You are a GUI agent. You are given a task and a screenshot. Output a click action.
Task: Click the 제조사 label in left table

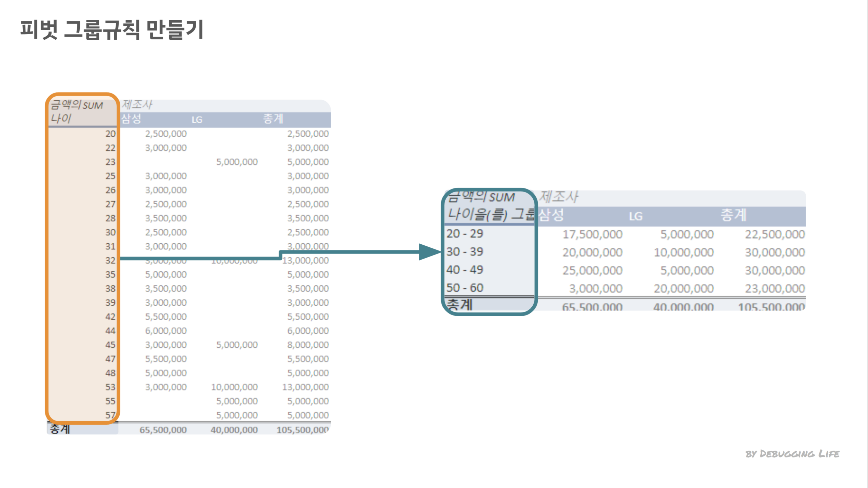click(x=137, y=105)
